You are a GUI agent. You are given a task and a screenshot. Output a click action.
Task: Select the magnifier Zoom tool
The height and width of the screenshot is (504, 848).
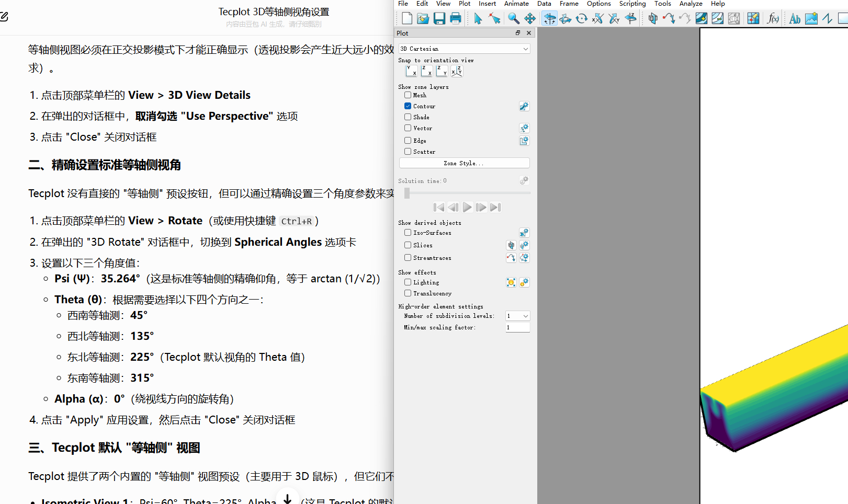click(514, 19)
